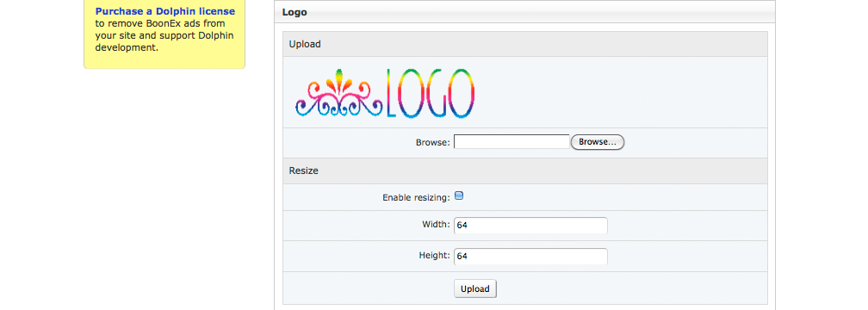Click the rainbow LOGO preview image
Screen dimensions: 868x310
(385, 93)
